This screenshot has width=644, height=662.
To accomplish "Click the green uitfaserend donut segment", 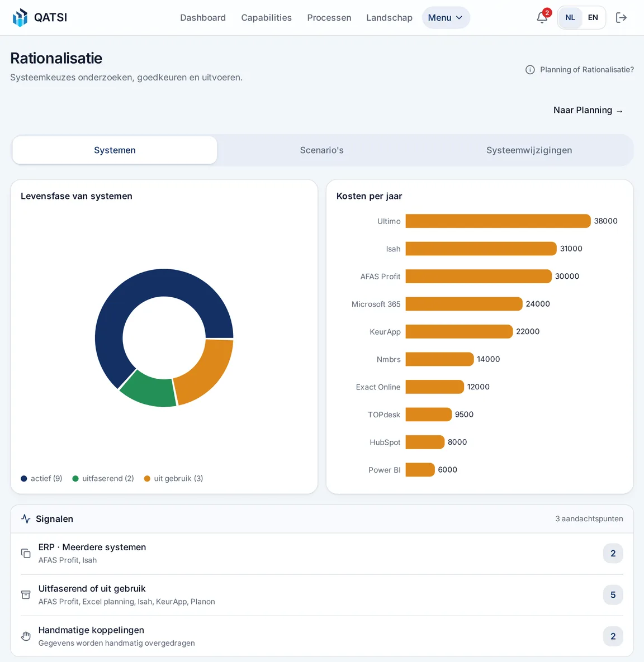I will (x=150, y=390).
